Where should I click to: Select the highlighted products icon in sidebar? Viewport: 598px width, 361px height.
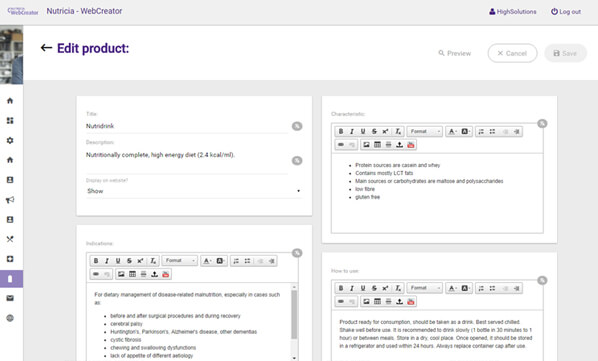point(11,279)
